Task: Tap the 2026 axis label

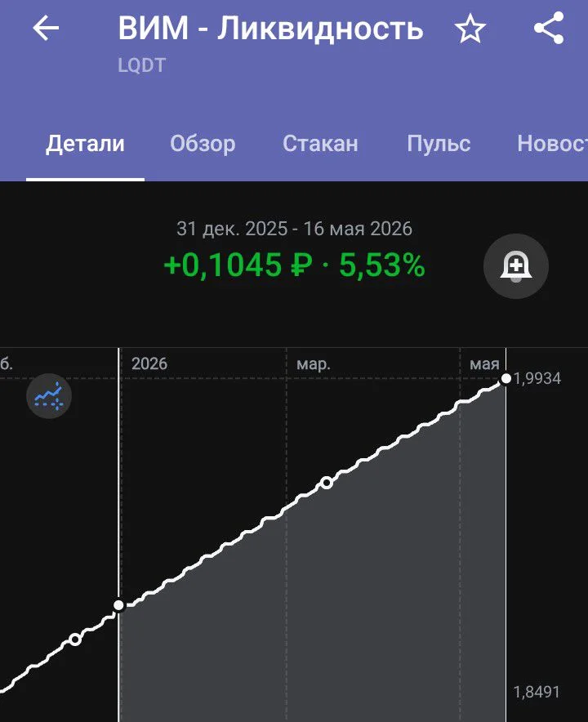Action: click(x=149, y=363)
